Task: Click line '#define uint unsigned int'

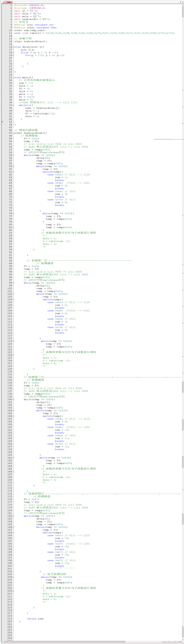Action: coord(34,25)
